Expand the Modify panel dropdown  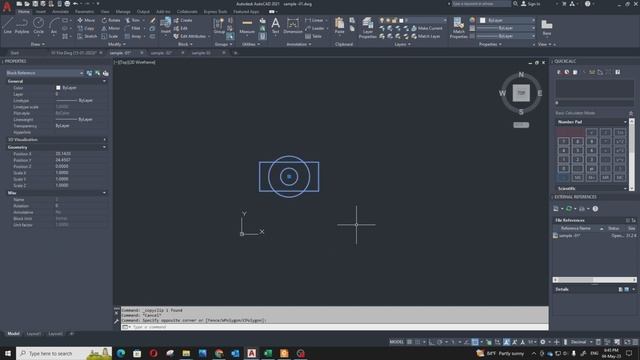[117, 44]
